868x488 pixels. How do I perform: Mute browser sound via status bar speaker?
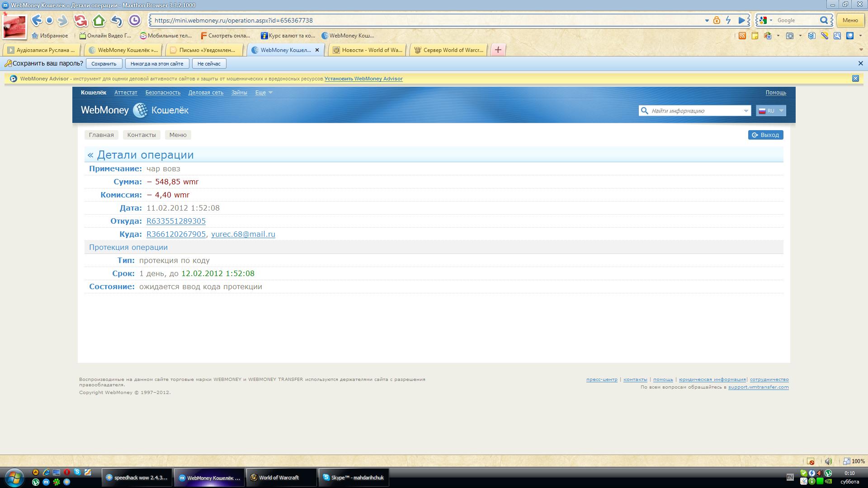[x=828, y=461]
